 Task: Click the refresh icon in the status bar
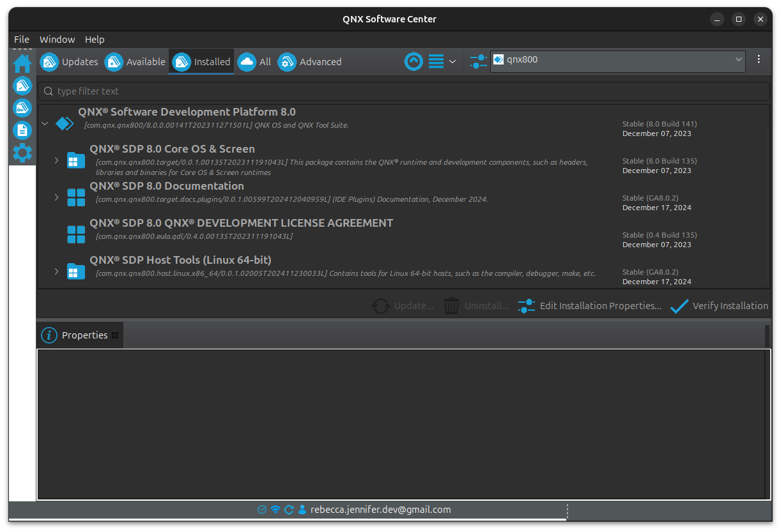pos(289,510)
